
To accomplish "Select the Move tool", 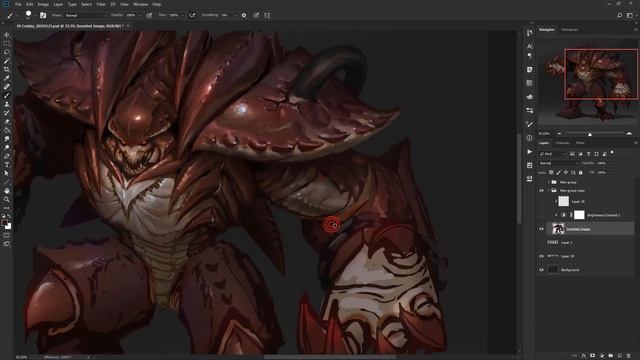I will (x=7, y=35).
